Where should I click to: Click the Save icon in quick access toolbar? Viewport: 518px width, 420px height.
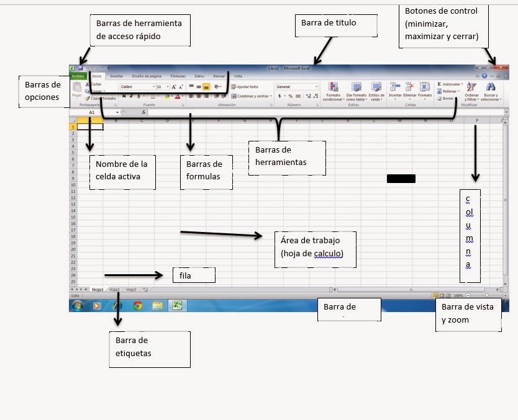click(x=80, y=68)
